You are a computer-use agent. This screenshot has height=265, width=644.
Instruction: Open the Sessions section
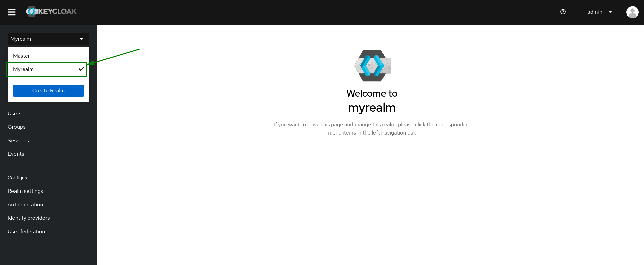[18, 141]
